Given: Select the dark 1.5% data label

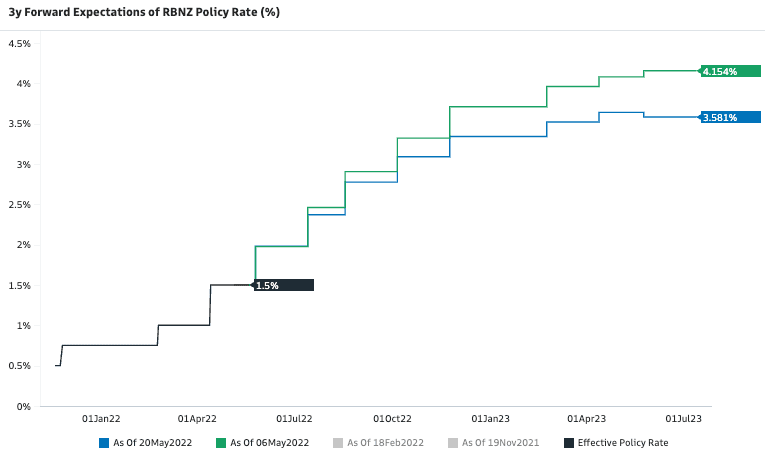Looking at the screenshot, I should point(283,285).
